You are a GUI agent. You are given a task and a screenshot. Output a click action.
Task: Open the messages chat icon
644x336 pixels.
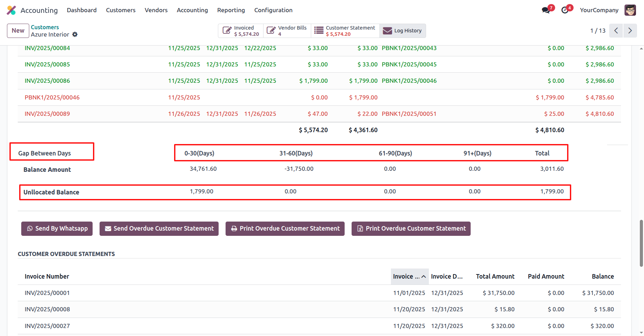click(546, 10)
